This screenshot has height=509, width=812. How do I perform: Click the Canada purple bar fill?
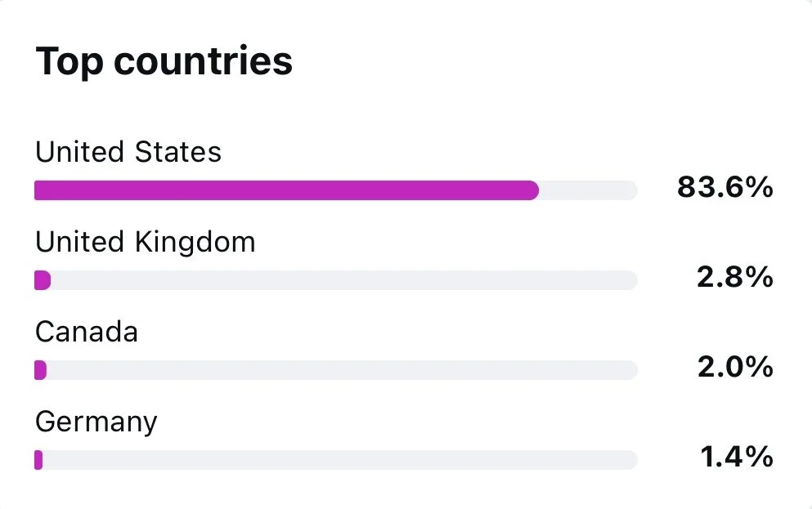(x=40, y=370)
